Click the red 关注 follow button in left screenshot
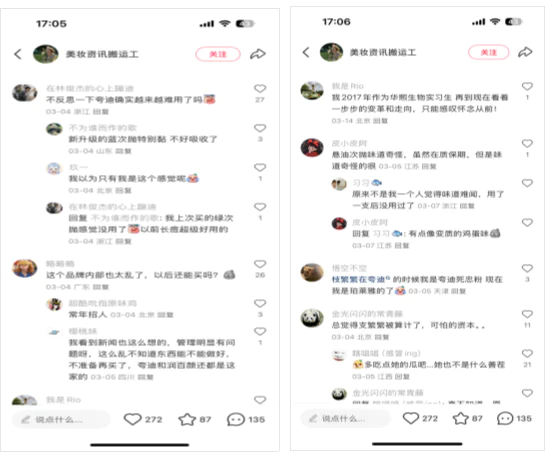 tap(218, 54)
